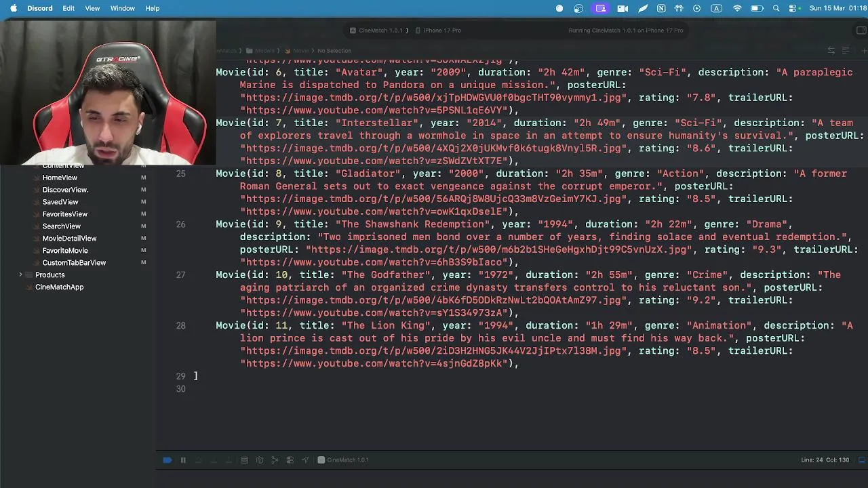Click the FaceTime camera icon in menu bar

(623, 8)
